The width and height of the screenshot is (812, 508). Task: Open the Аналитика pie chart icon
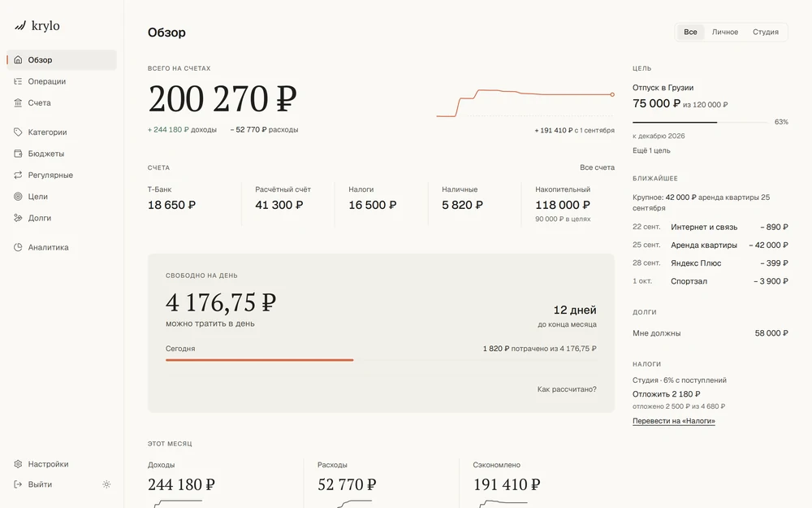(x=18, y=247)
